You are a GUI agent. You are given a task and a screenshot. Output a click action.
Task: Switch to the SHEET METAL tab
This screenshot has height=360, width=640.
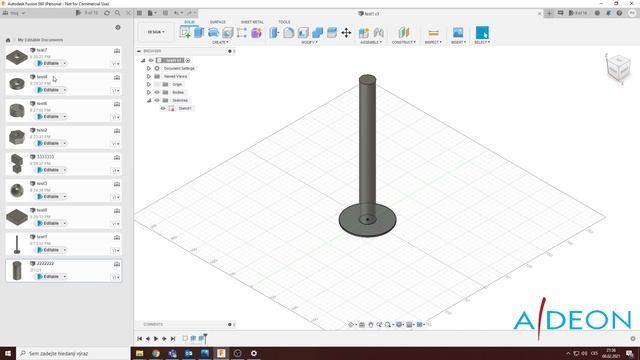pyautogui.click(x=252, y=22)
